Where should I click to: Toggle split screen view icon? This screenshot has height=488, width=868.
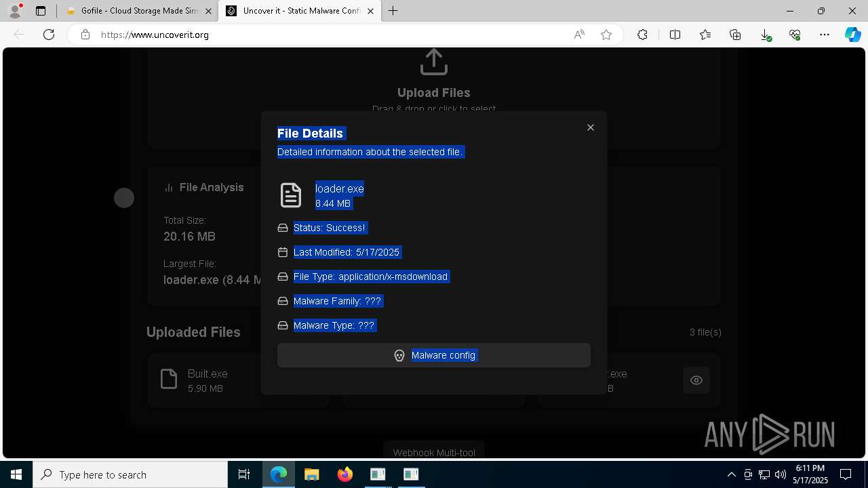tap(675, 35)
